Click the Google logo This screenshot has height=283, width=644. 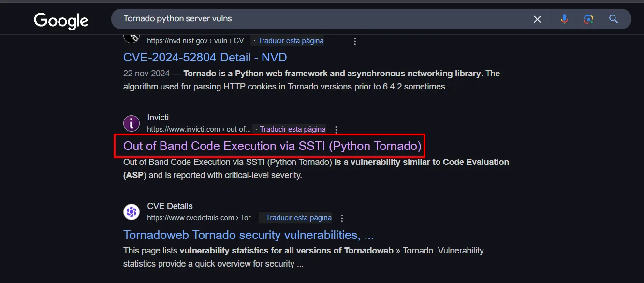[61, 20]
